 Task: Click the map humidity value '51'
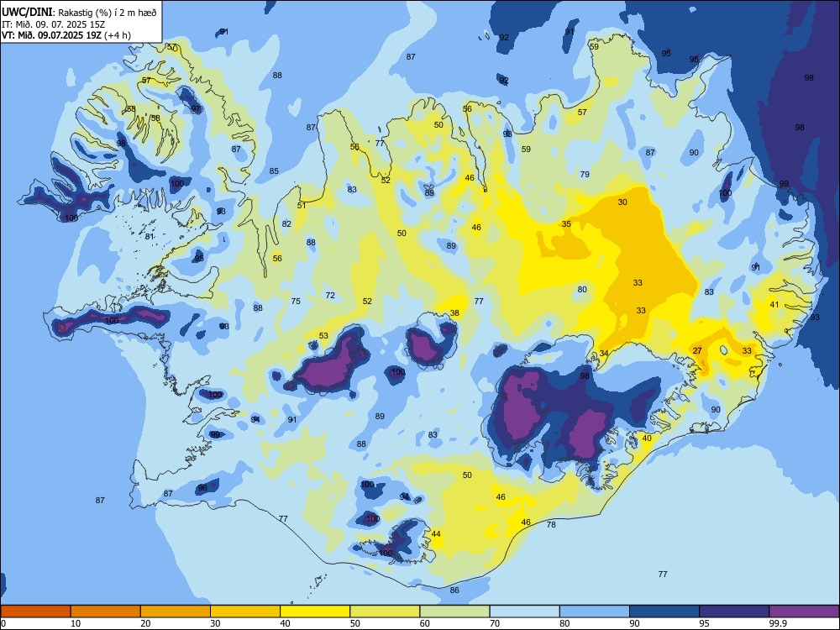point(302,205)
